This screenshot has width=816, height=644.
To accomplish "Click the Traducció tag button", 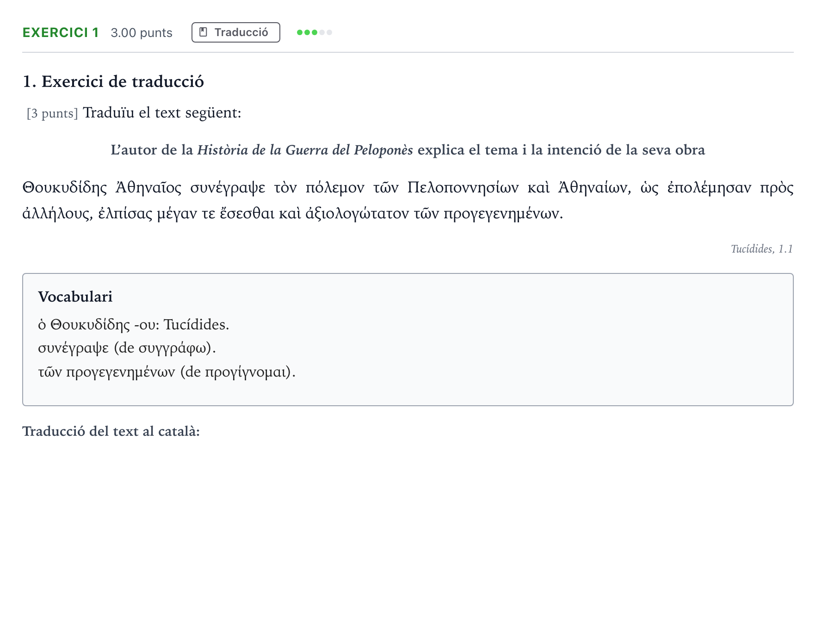I will tap(235, 32).
